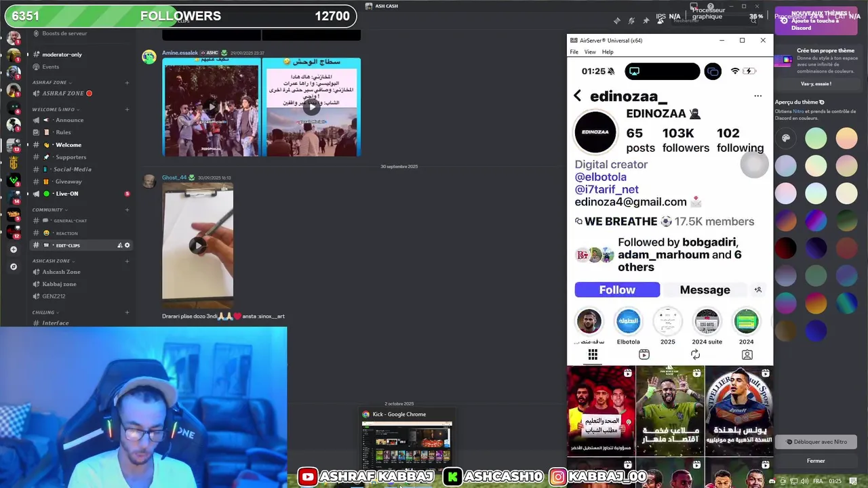This screenshot has height=488, width=868.
Task: Open the AirServer File menu
Action: point(574,52)
